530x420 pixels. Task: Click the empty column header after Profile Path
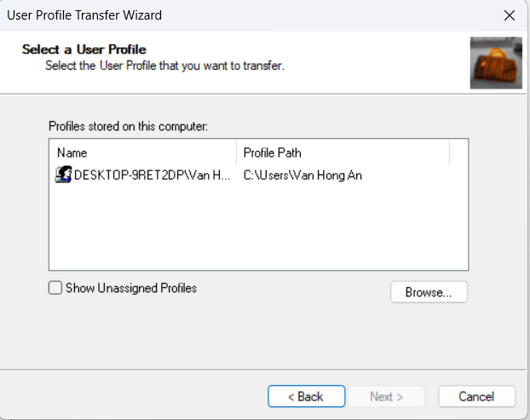pos(458,152)
